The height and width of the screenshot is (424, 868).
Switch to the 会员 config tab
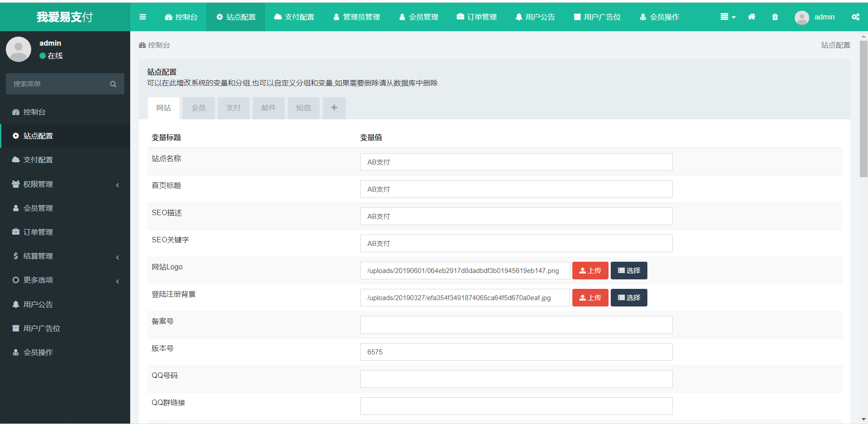pyautogui.click(x=198, y=108)
